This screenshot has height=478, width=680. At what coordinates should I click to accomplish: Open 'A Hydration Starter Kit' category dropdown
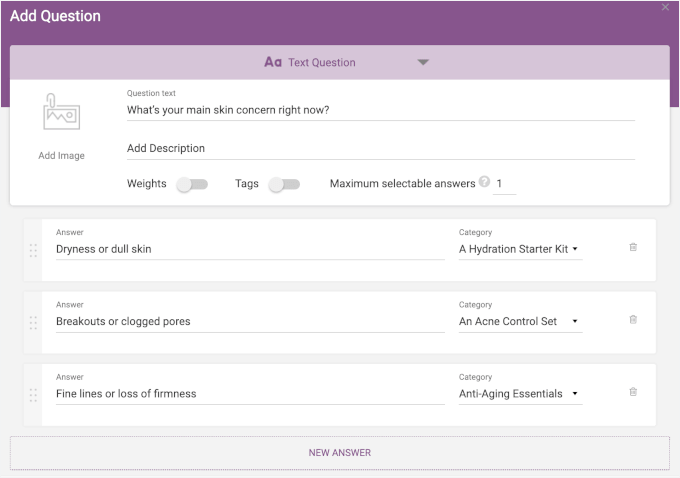coord(520,249)
